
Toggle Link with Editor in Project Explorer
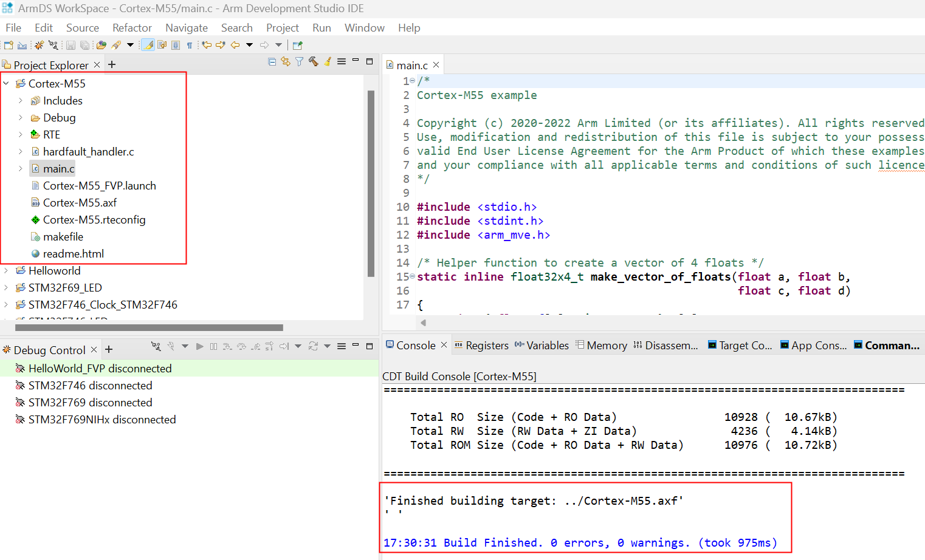tap(286, 61)
